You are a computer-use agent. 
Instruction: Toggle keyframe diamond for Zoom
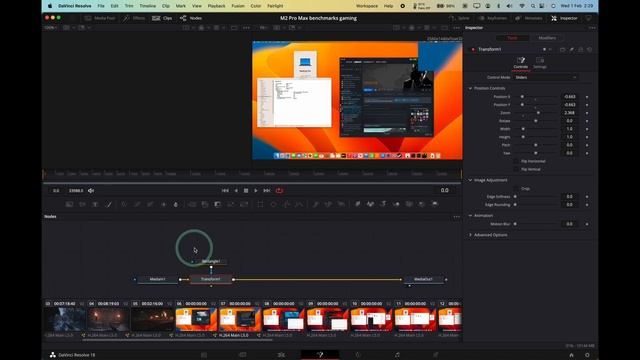[587, 113]
